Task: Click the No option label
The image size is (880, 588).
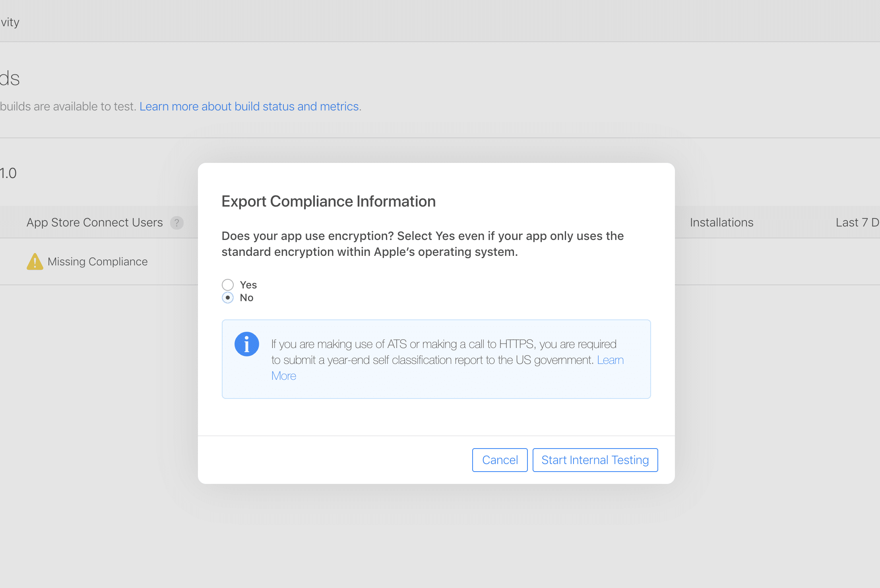Action: coord(246,298)
